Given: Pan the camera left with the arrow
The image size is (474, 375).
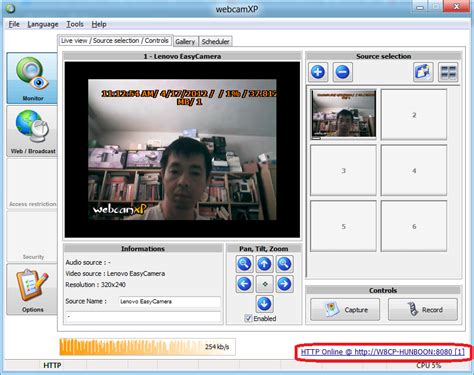Looking at the screenshot, I should tap(244, 284).
